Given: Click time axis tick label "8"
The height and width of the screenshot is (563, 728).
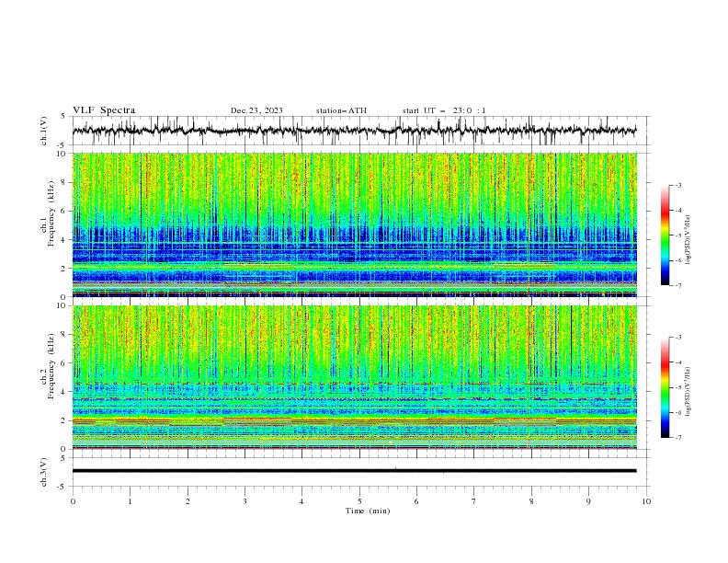Looking at the screenshot, I should [531, 501].
